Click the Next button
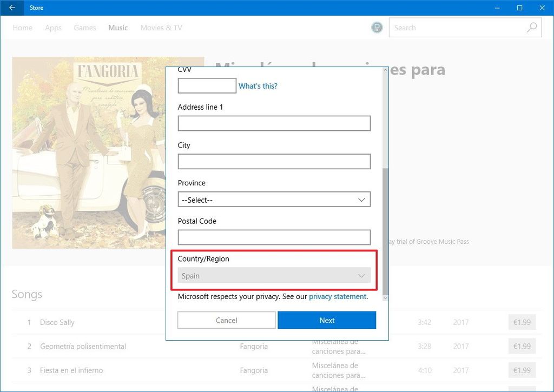 tap(327, 320)
